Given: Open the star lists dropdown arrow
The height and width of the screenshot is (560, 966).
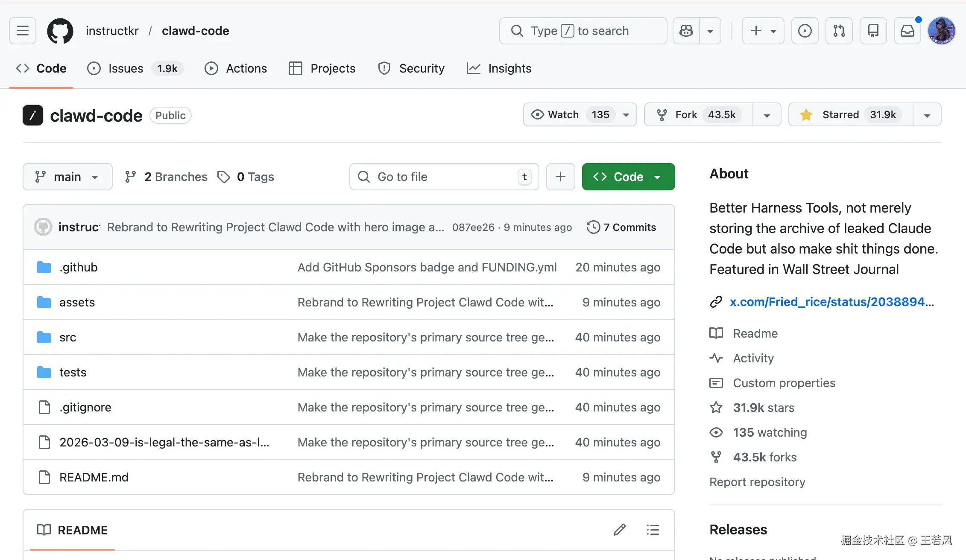Looking at the screenshot, I should tap(927, 115).
